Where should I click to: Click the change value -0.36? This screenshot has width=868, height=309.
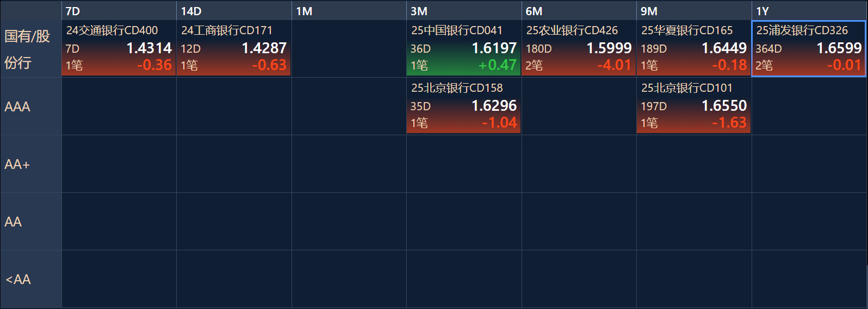tap(154, 65)
